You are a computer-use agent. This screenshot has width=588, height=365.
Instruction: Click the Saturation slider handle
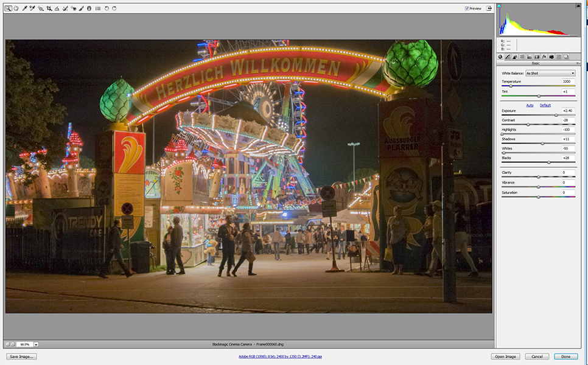539,197
